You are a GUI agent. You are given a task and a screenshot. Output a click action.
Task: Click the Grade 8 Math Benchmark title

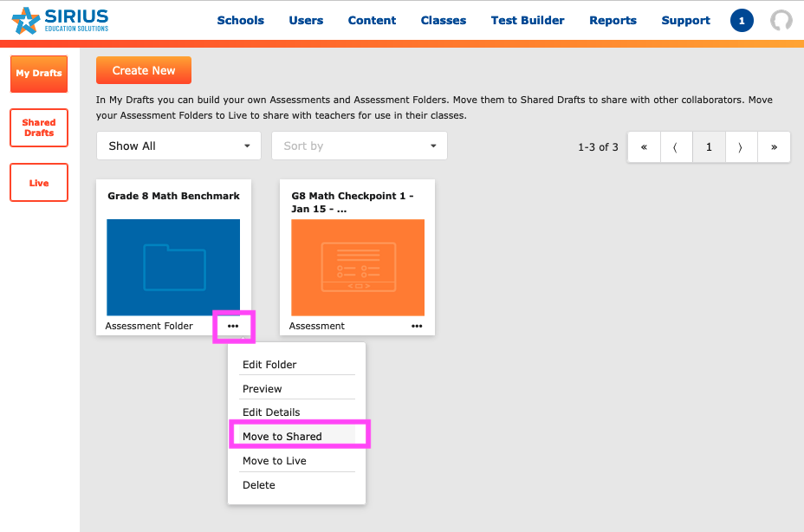[174, 196]
